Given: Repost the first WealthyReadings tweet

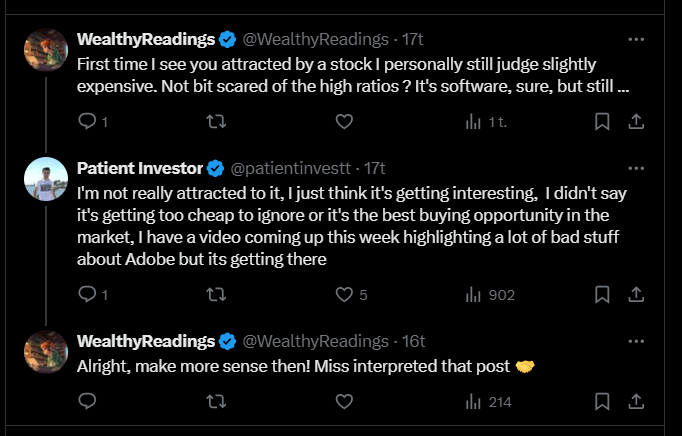Looking at the screenshot, I should pyautogui.click(x=216, y=121).
